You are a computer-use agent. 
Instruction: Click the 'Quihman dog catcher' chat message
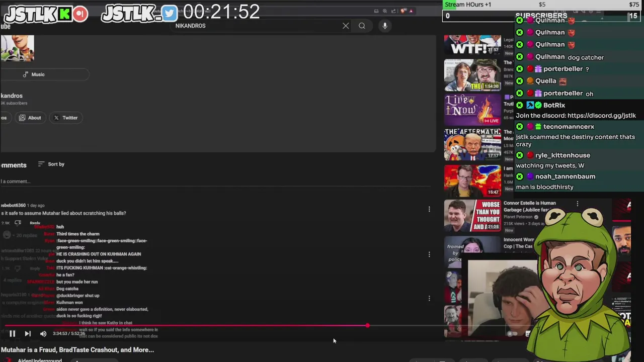[x=561, y=57]
